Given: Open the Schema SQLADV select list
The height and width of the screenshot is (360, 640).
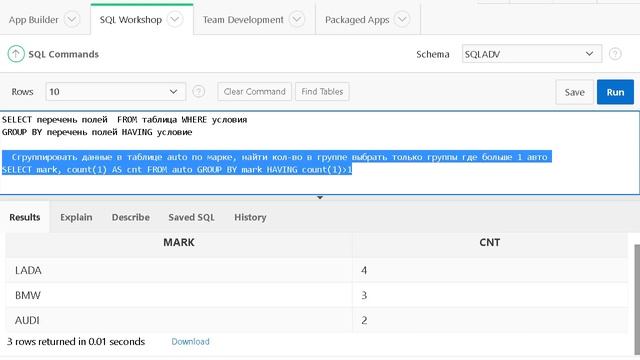Looking at the screenshot, I should pos(531,54).
